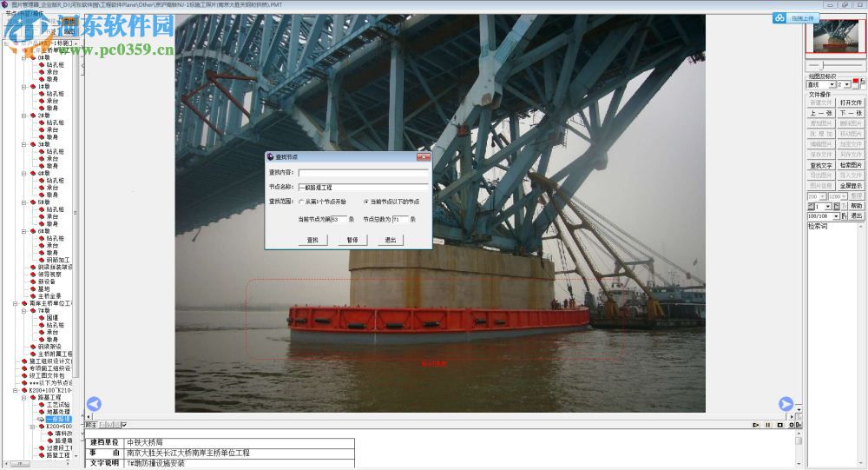This screenshot has height=470, width=868.
Task: Click the red node icon beside 新设备
Action: pos(33,281)
